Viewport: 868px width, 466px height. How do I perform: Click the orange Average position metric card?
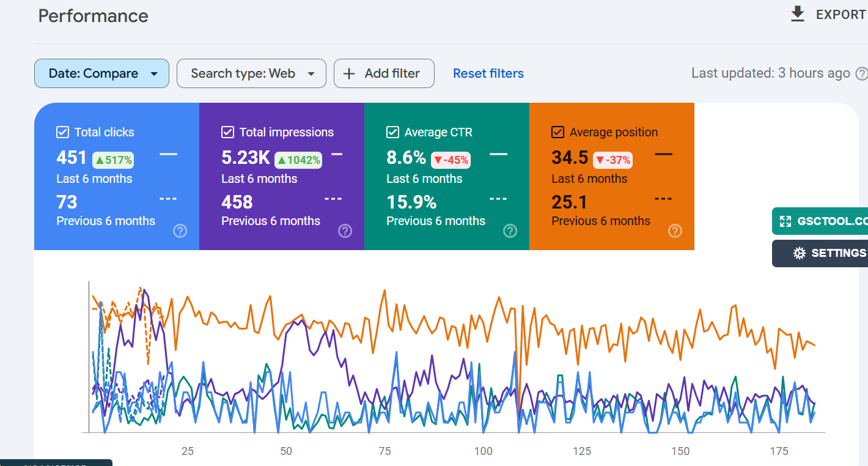pos(611,183)
